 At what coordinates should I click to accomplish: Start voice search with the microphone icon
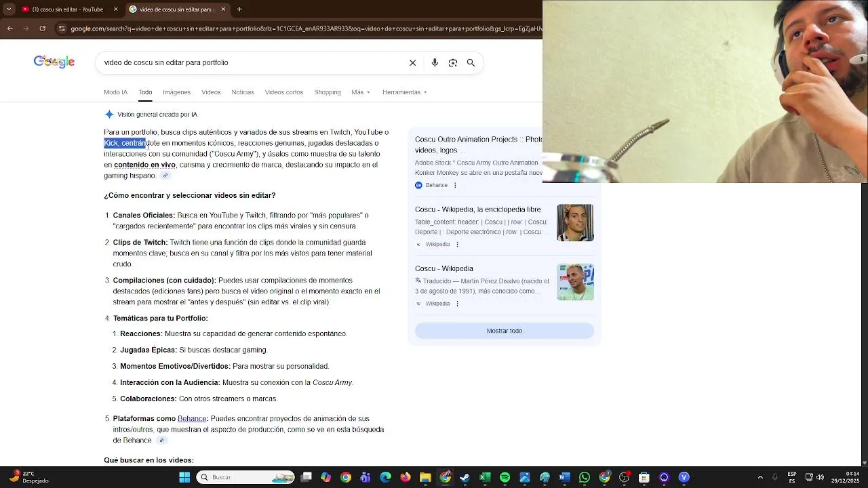coord(435,62)
